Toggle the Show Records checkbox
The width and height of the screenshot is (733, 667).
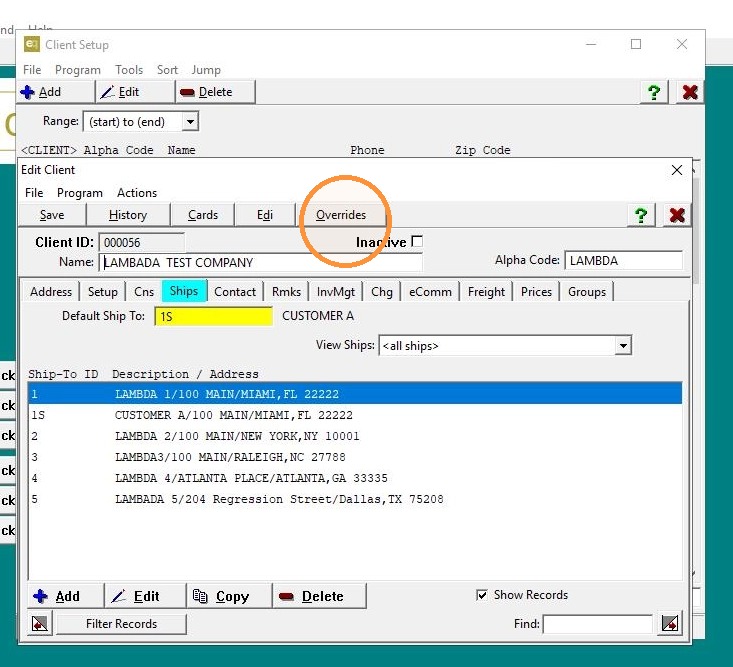481,595
